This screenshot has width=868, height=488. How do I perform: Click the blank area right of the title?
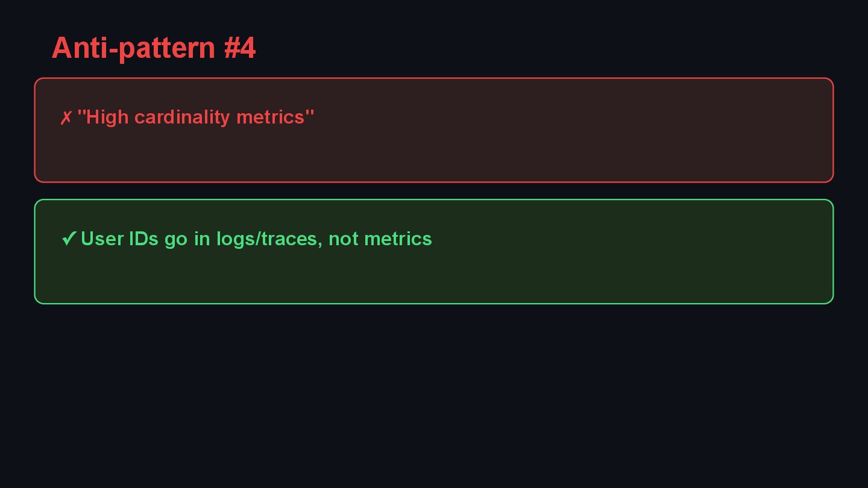tap(542, 48)
